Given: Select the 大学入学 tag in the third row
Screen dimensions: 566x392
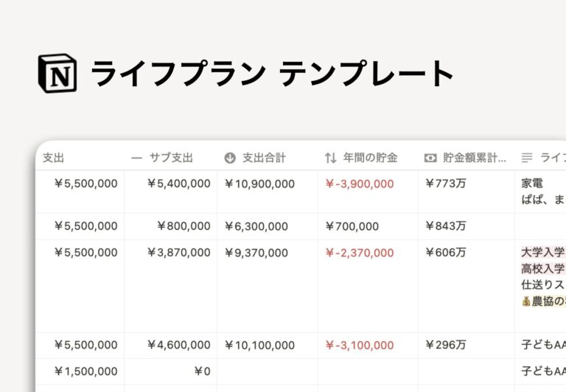Looking at the screenshot, I should (x=543, y=252).
